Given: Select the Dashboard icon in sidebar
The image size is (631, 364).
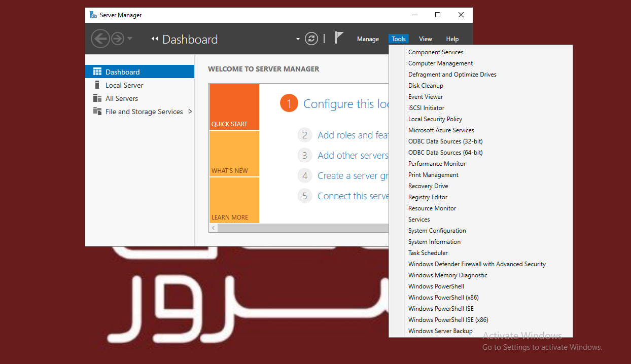Looking at the screenshot, I should [x=97, y=72].
